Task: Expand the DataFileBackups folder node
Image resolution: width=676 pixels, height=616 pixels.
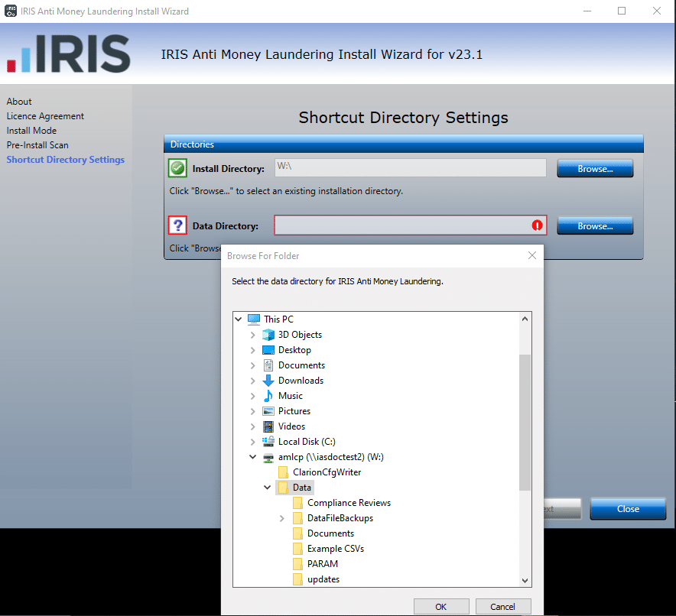Action: coord(282,518)
